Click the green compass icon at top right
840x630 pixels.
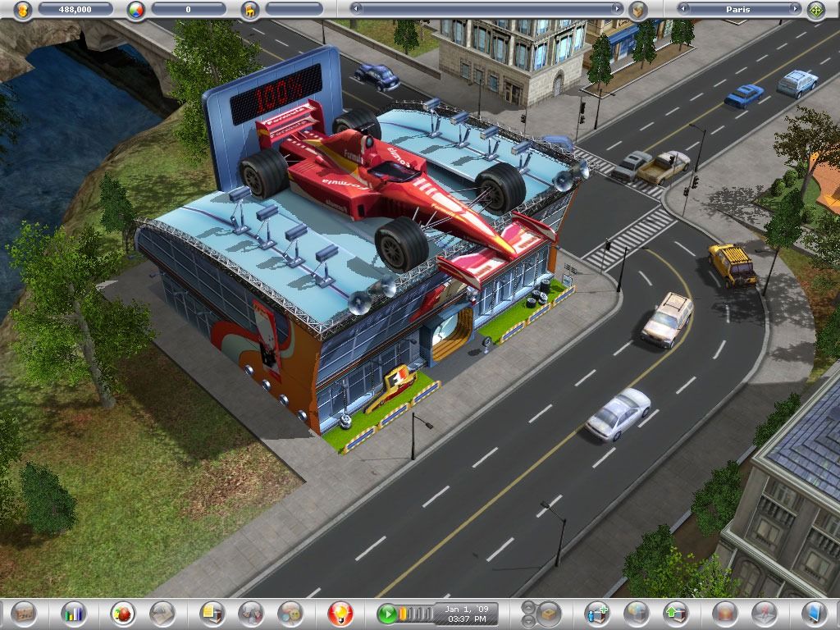815,10
